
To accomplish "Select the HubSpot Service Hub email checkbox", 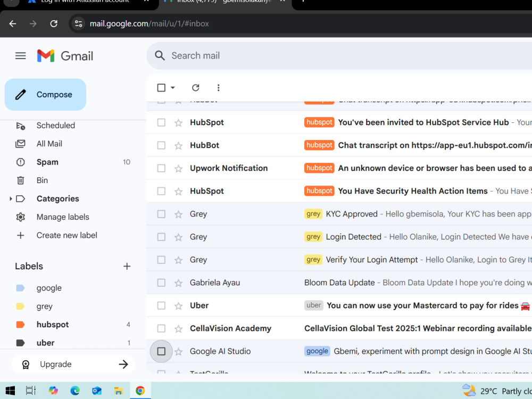I will click(161, 122).
